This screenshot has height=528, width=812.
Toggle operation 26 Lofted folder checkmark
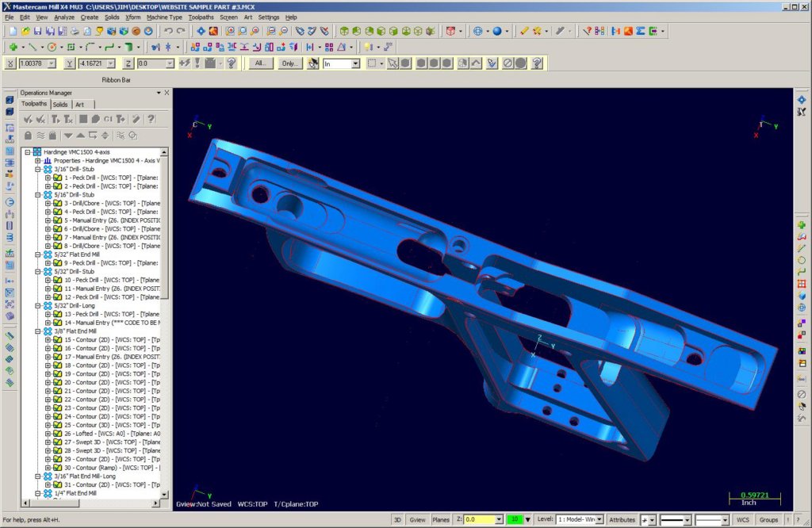pyautogui.click(x=57, y=434)
